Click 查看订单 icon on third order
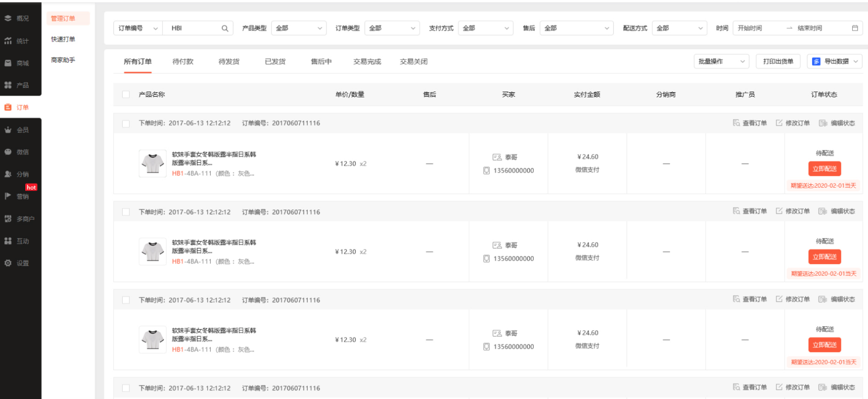 (736, 299)
